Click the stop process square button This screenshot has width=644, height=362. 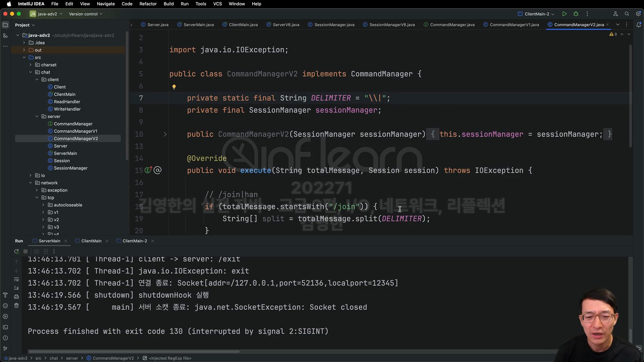[x=25, y=251]
